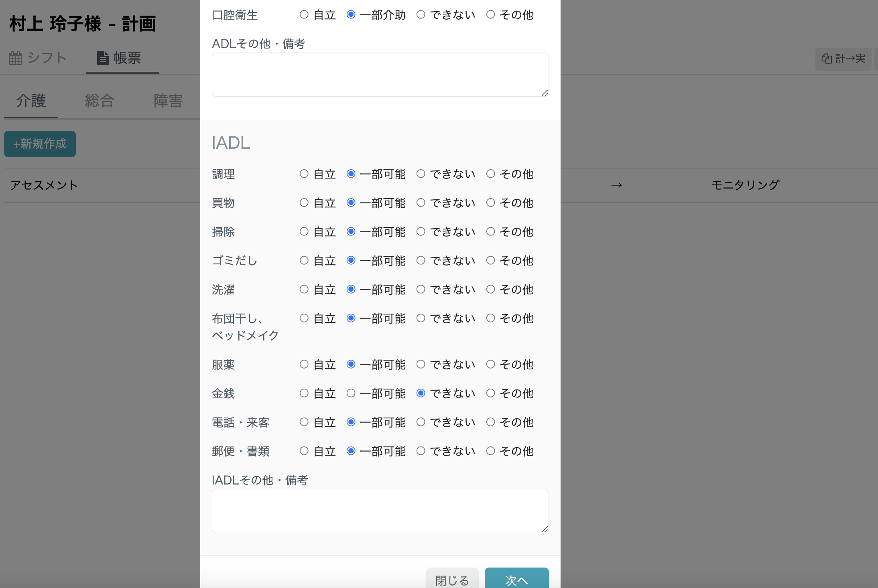Viewport: 878px width, 588px height.
Task: Click the calendar icon next to シフト
Action: click(15, 58)
